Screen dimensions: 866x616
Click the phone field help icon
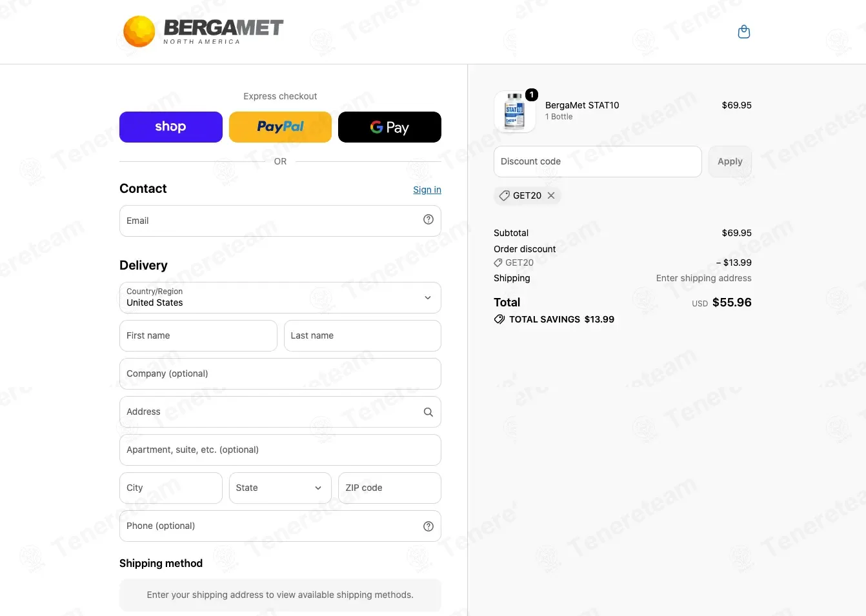pos(428,526)
